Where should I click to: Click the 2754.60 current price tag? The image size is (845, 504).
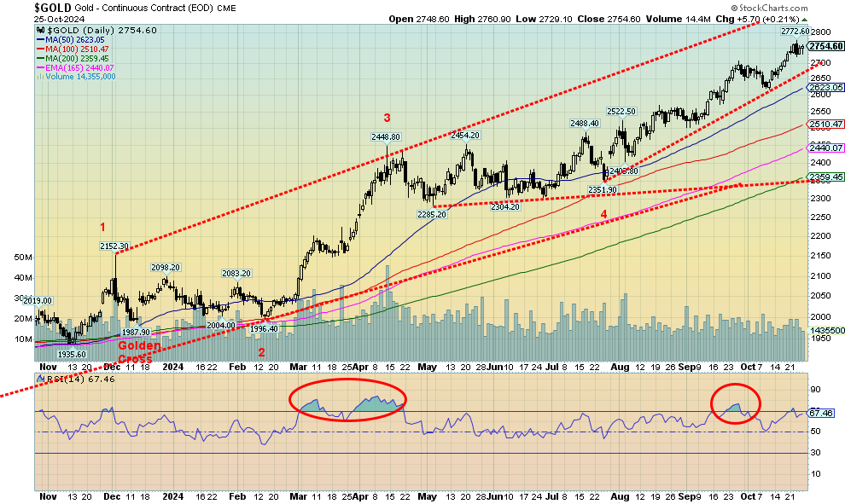point(825,46)
